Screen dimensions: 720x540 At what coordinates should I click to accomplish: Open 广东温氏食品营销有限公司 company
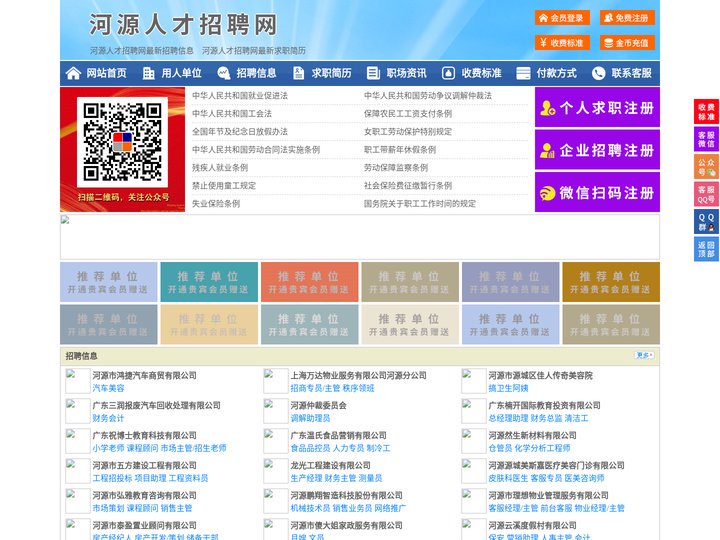click(338, 435)
